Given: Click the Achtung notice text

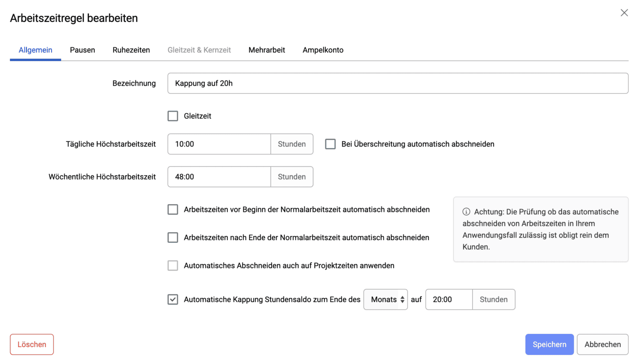Looking at the screenshot, I should pyautogui.click(x=541, y=229).
